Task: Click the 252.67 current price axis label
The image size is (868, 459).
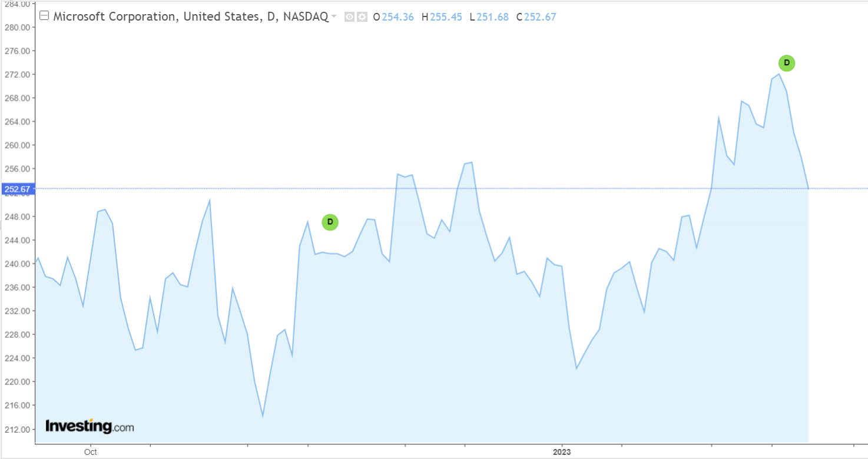Action: (18, 189)
